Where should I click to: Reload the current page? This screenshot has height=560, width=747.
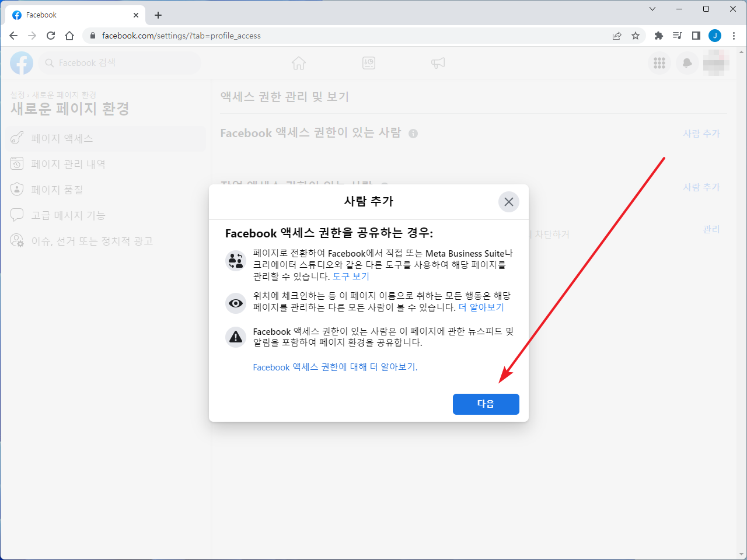click(51, 36)
